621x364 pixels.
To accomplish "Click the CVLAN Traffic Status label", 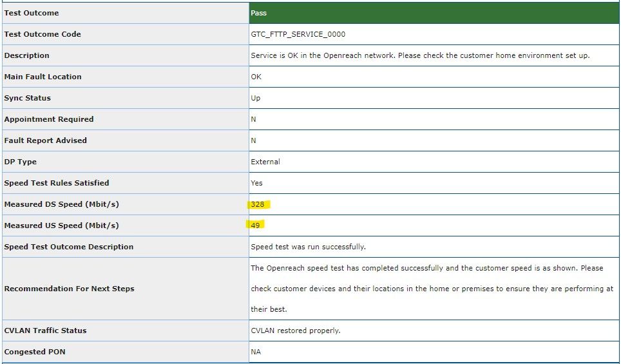I will [45, 330].
